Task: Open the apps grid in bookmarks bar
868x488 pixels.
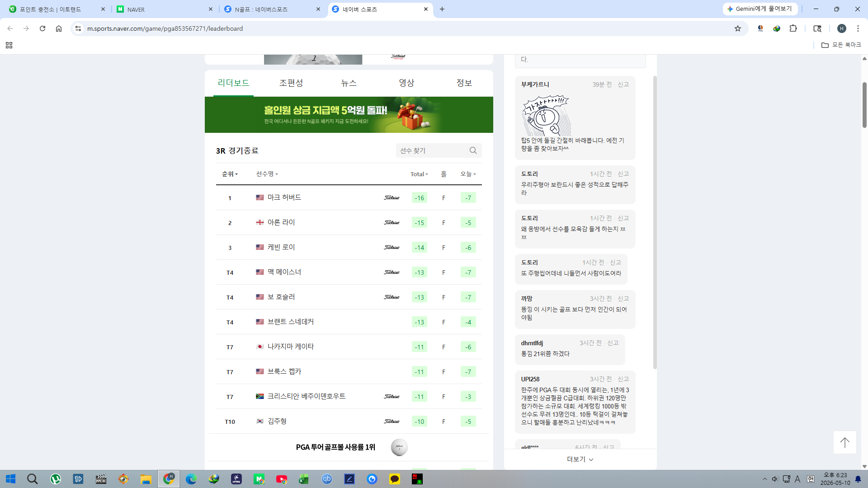Action: click(9, 45)
